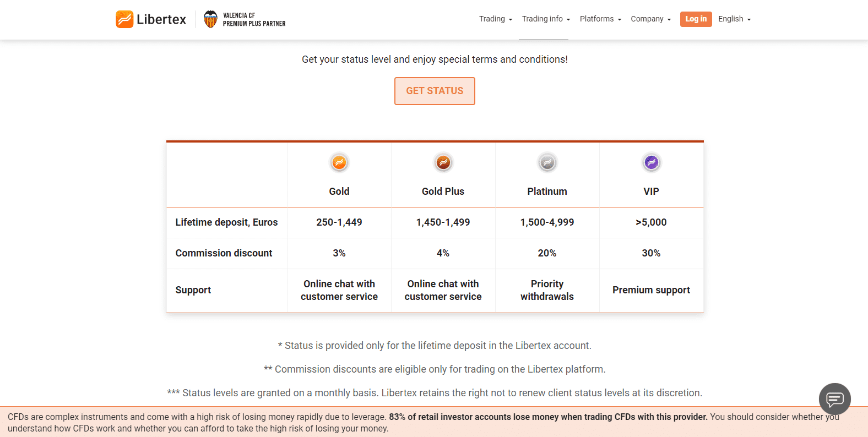Click the GET STATUS button
The image size is (868, 437).
tap(435, 91)
